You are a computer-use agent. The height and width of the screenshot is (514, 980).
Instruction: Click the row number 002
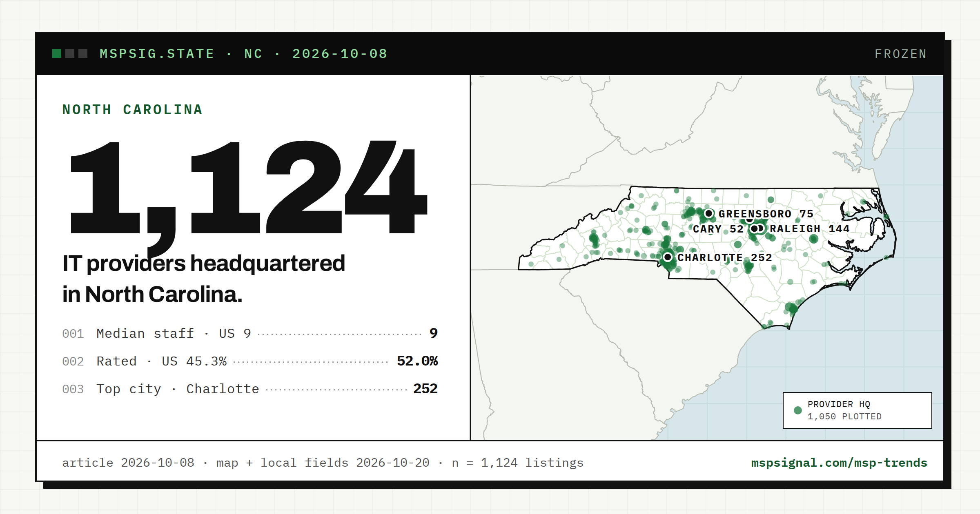[73, 361]
